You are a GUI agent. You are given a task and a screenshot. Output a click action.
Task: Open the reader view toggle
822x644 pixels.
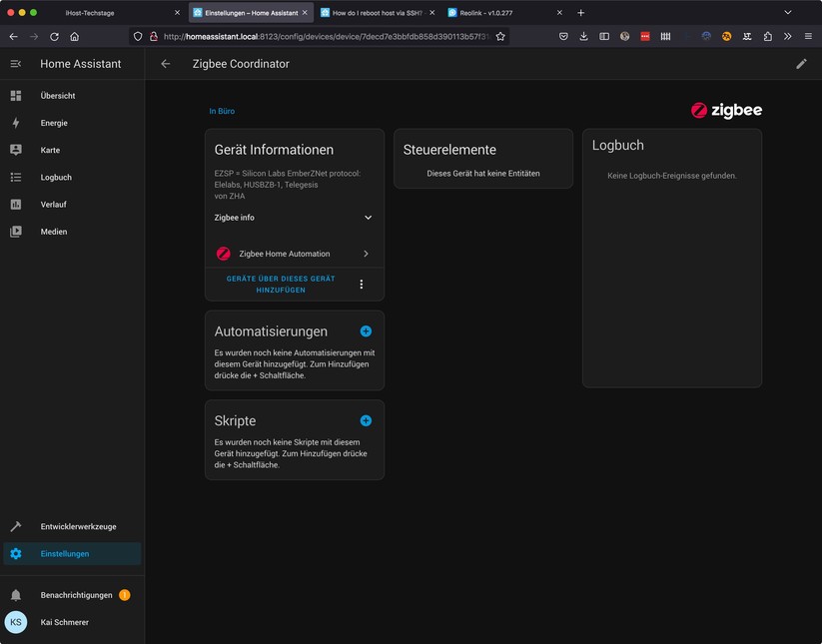(x=602, y=35)
